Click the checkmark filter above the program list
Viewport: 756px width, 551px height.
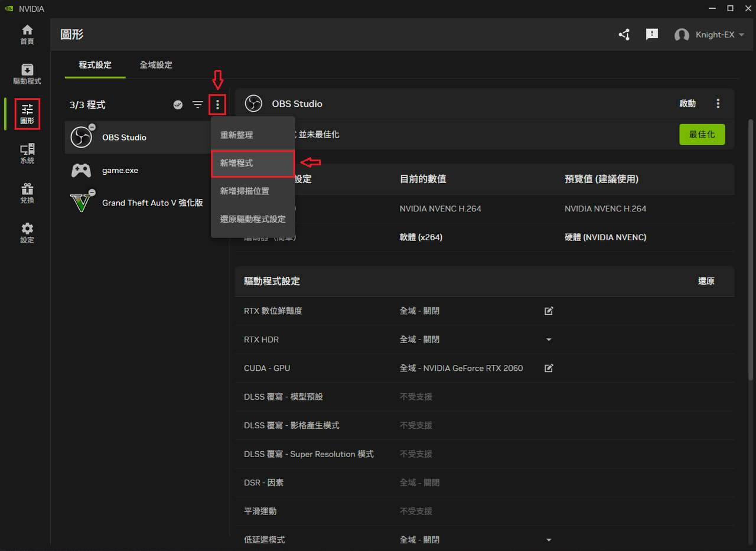tap(178, 105)
